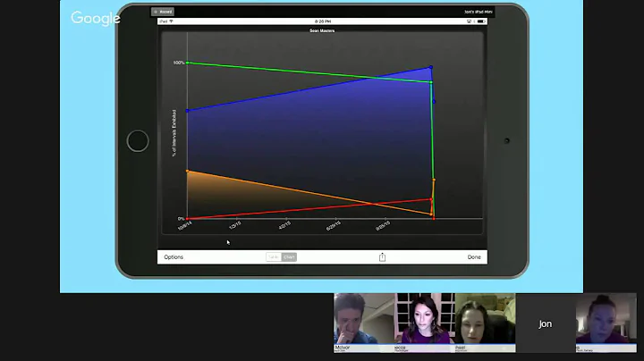The width and height of the screenshot is (644, 361).
Task: Tap the share icon in bottom toolbar
Action: click(382, 256)
